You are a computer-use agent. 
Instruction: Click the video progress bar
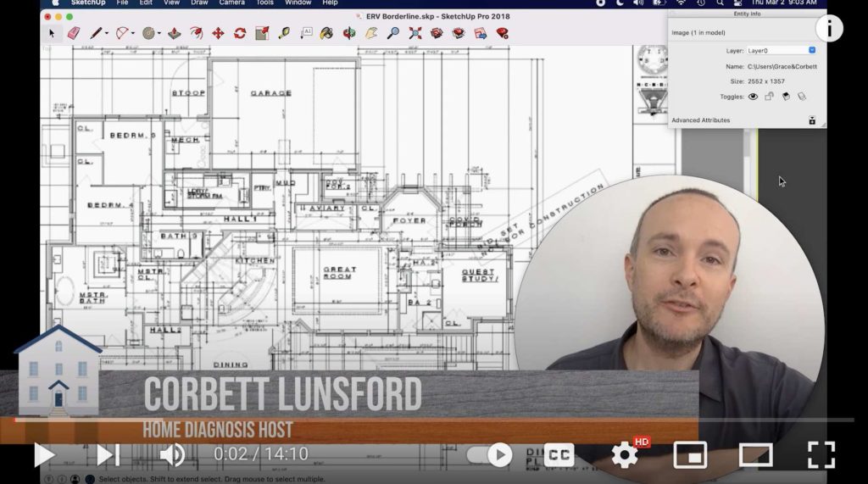pyautogui.click(x=434, y=420)
